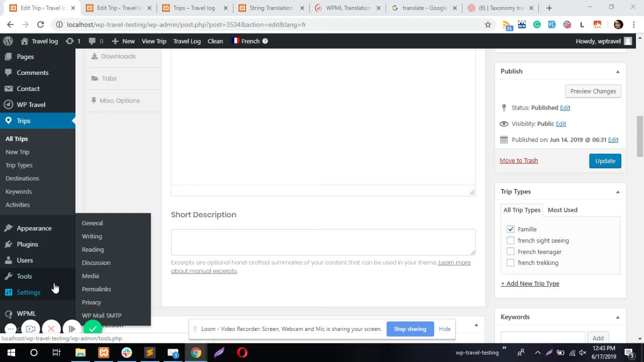Move this trip to trash
The height and width of the screenshot is (362, 644).
pos(519,160)
